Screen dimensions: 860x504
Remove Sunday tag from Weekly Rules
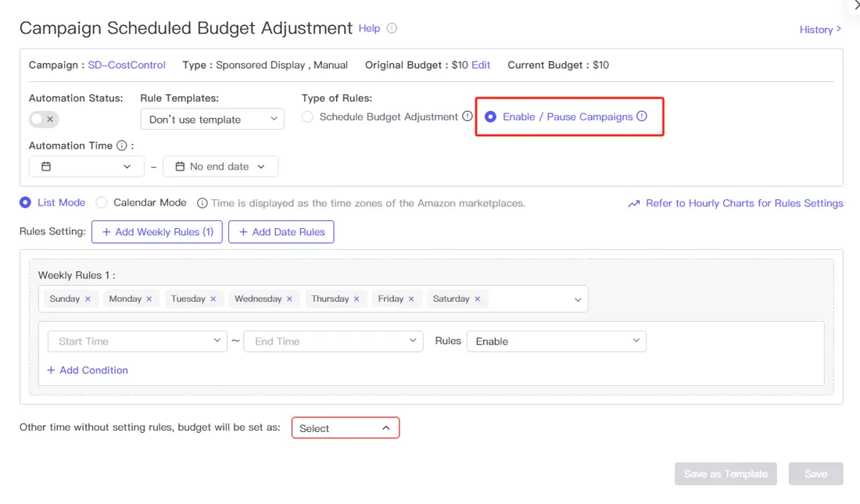tap(88, 299)
